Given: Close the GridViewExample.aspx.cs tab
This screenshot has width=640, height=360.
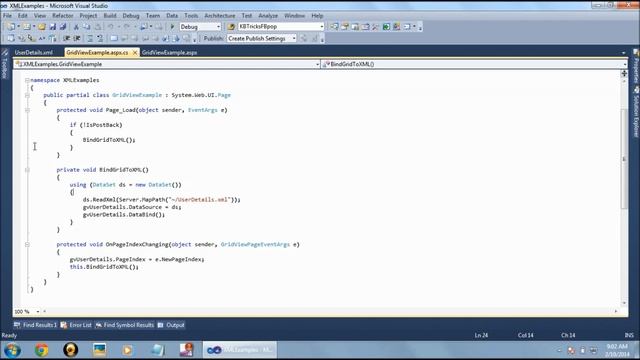Looking at the screenshot, I should pos(135,53).
